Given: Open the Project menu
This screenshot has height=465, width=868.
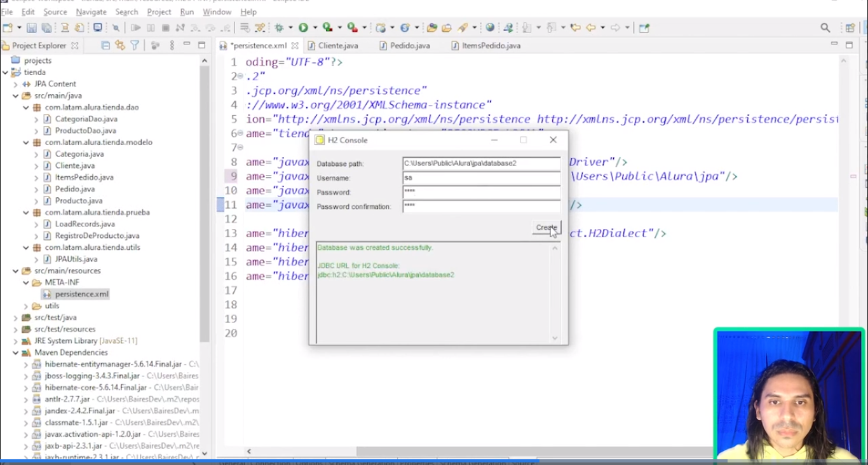Looking at the screenshot, I should point(159,11).
